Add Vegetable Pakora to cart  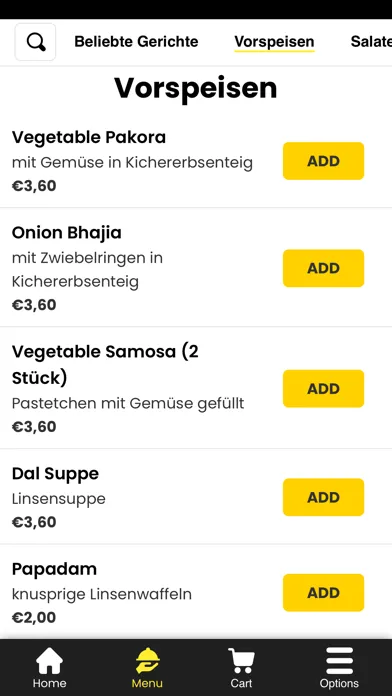coord(324,161)
